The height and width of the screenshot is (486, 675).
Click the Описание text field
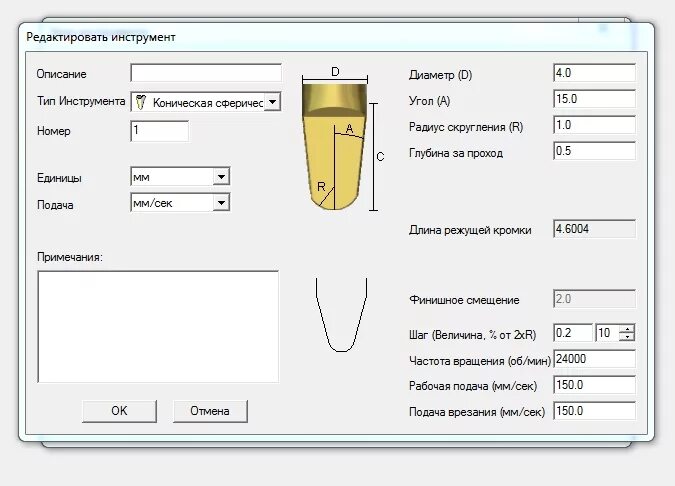206,73
